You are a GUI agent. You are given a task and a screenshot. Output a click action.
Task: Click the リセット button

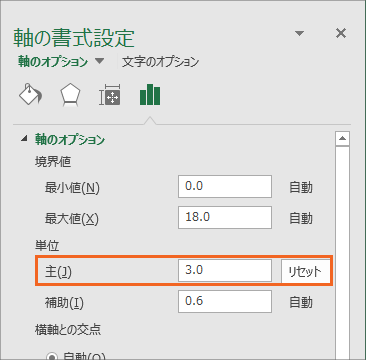pos(305,271)
